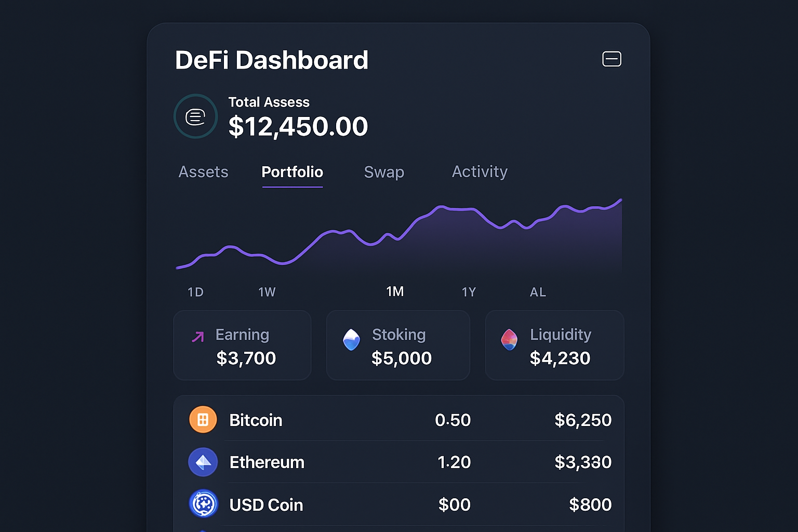Open the Liquidity $4,230 card
798x532 pixels.
pyautogui.click(x=554, y=345)
